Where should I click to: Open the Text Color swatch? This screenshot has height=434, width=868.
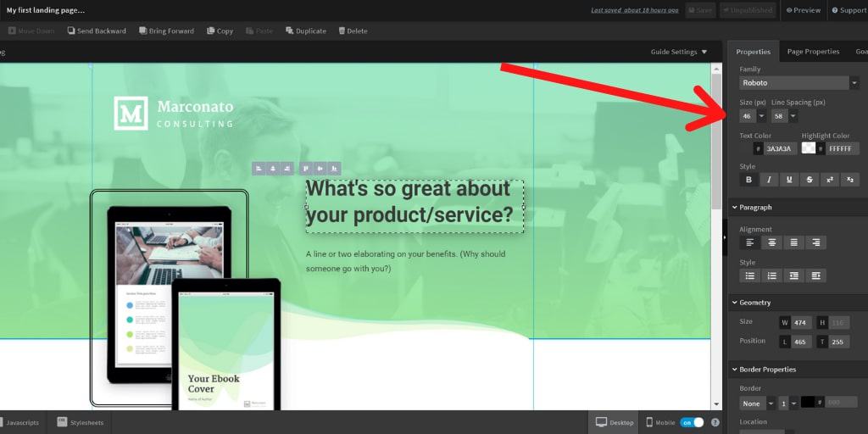point(746,148)
